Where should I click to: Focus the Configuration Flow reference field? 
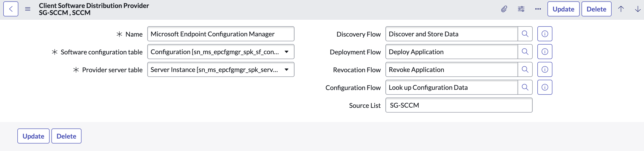(451, 87)
